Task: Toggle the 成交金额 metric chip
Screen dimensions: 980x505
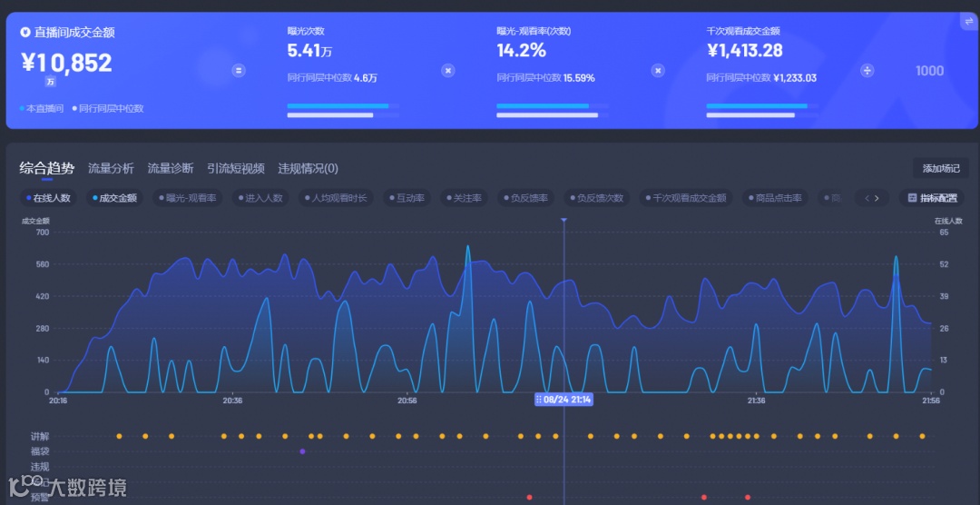Action: coord(115,198)
